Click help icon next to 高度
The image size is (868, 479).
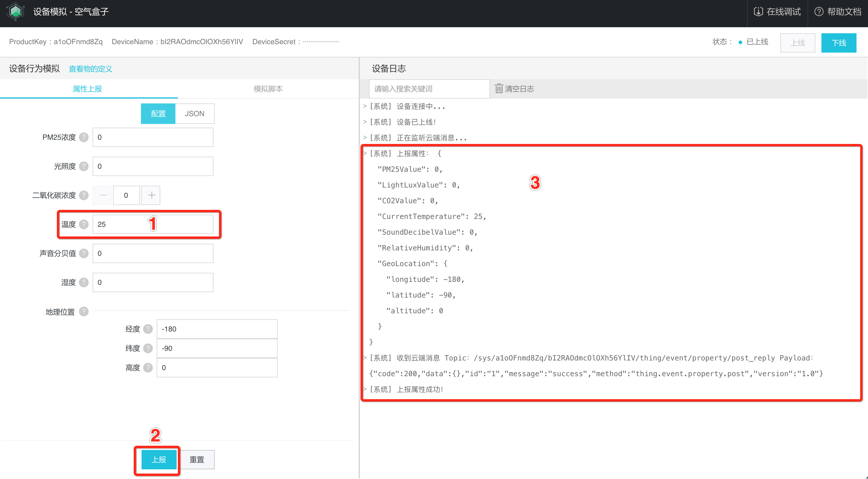[x=148, y=367]
